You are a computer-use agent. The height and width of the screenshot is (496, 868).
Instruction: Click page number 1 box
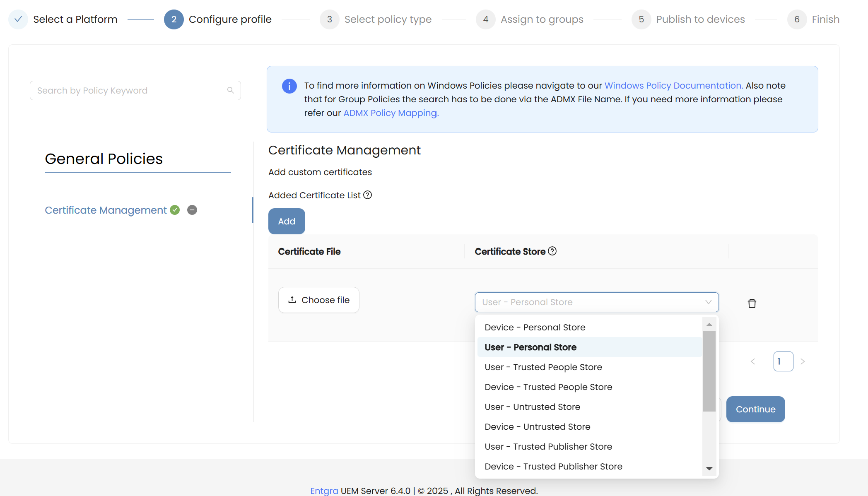pos(784,361)
